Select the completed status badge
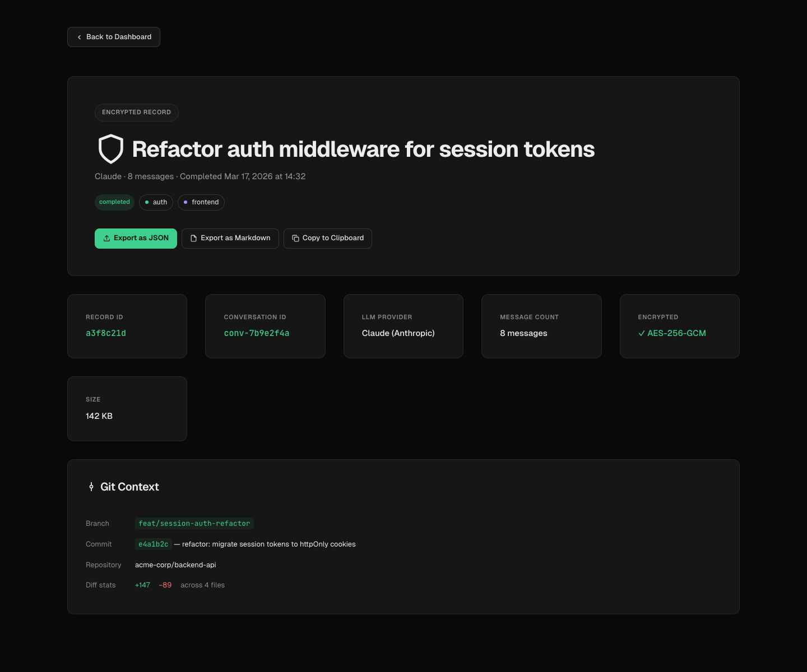The height and width of the screenshot is (672, 807). [114, 202]
